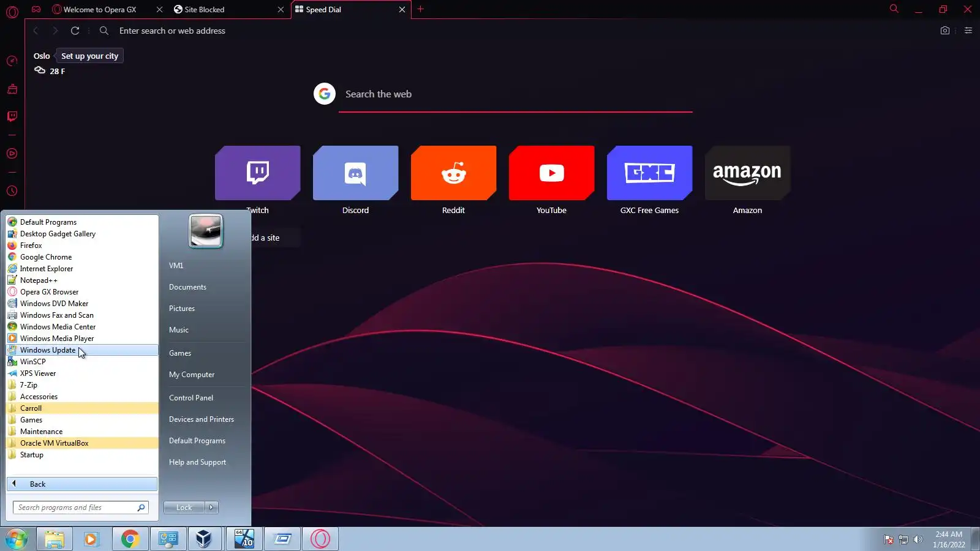Open XPS Viewer from the programs list
Viewport: 980px width, 551px height.
point(82,373)
